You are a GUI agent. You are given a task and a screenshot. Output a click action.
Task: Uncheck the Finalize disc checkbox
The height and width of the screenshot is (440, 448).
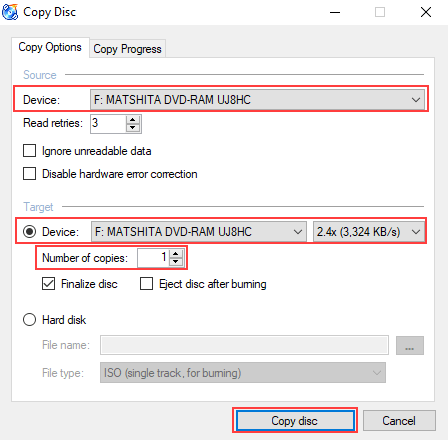coord(48,284)
